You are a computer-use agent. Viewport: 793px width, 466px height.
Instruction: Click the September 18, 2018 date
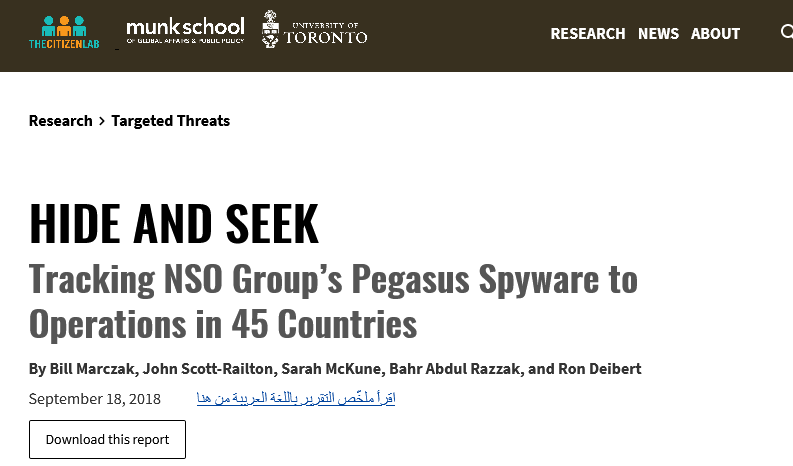pyautogui.click(x=95, y=399)
